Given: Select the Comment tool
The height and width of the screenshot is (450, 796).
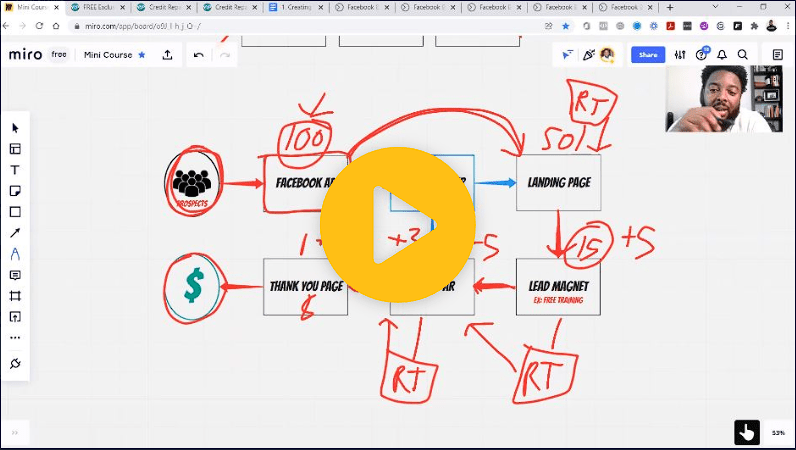Looking at the screenshot, I should (x=15, y=275).
